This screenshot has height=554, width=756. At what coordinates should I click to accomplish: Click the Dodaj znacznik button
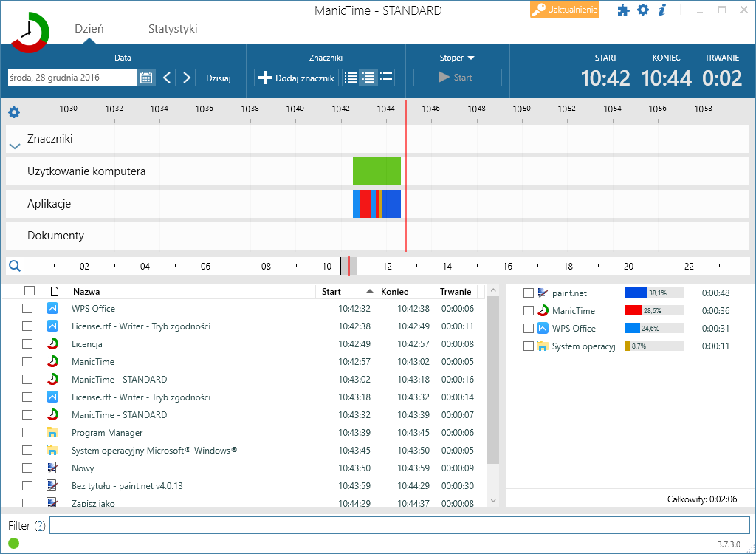tap(297, 78)
